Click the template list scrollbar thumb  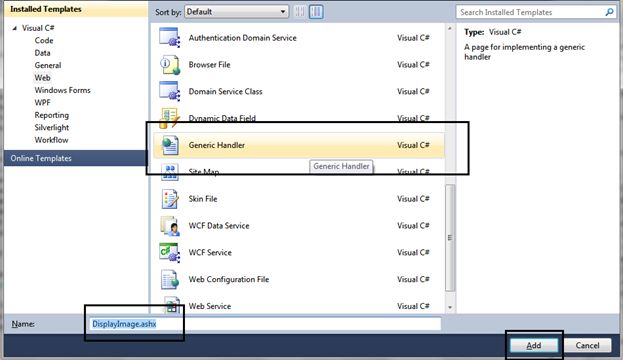coord(450,238)
